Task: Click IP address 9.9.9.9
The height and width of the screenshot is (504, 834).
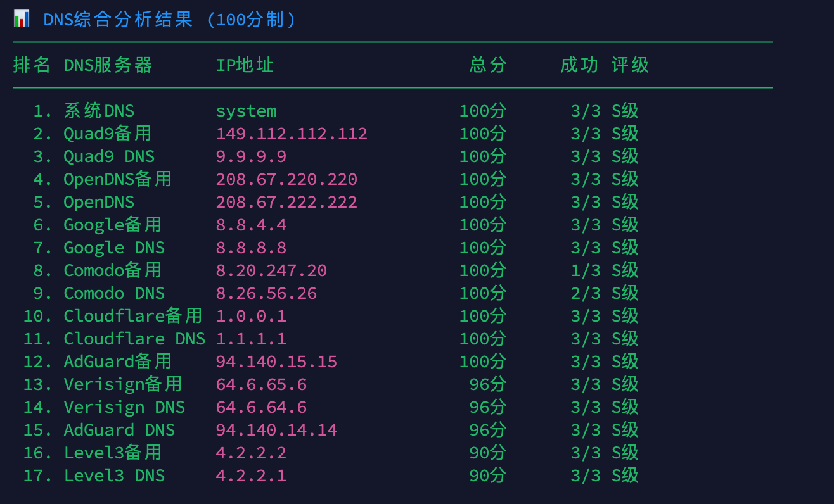Action: tap(251, 156)
